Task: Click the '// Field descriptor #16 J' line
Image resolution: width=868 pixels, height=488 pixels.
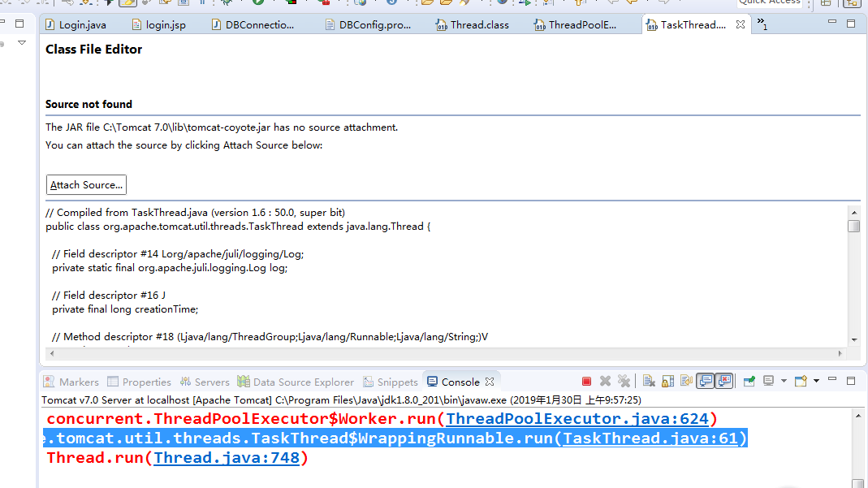Action: click(109, 296)
